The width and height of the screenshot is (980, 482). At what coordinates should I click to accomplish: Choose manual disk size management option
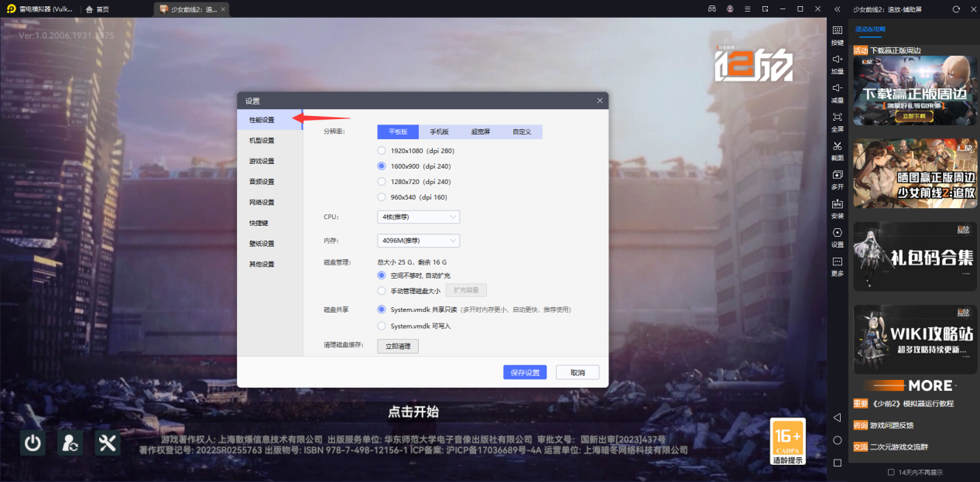pos(381,291)
